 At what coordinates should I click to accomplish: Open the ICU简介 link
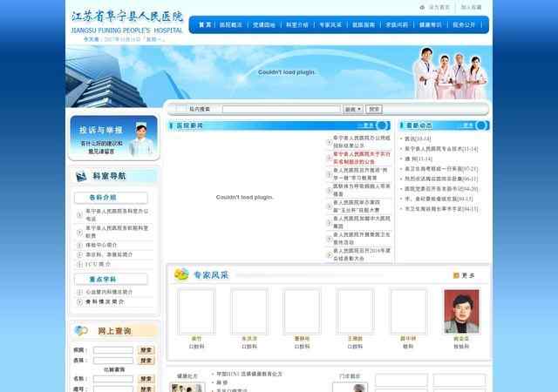coord(99,264)
